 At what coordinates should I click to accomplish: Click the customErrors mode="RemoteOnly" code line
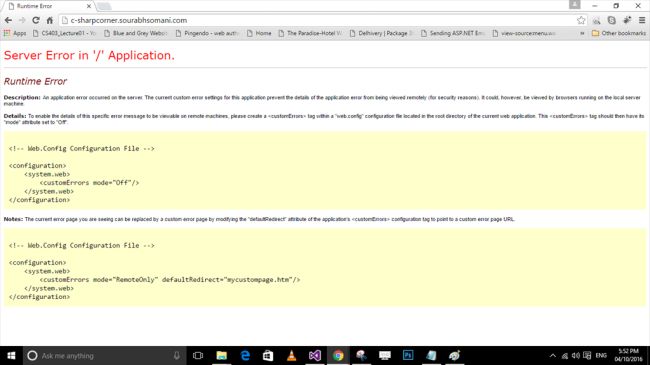point(170,280)
